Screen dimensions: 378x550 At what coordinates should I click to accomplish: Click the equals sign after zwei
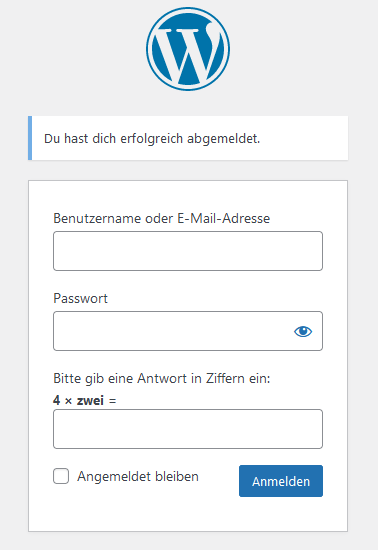click(113, 401)
